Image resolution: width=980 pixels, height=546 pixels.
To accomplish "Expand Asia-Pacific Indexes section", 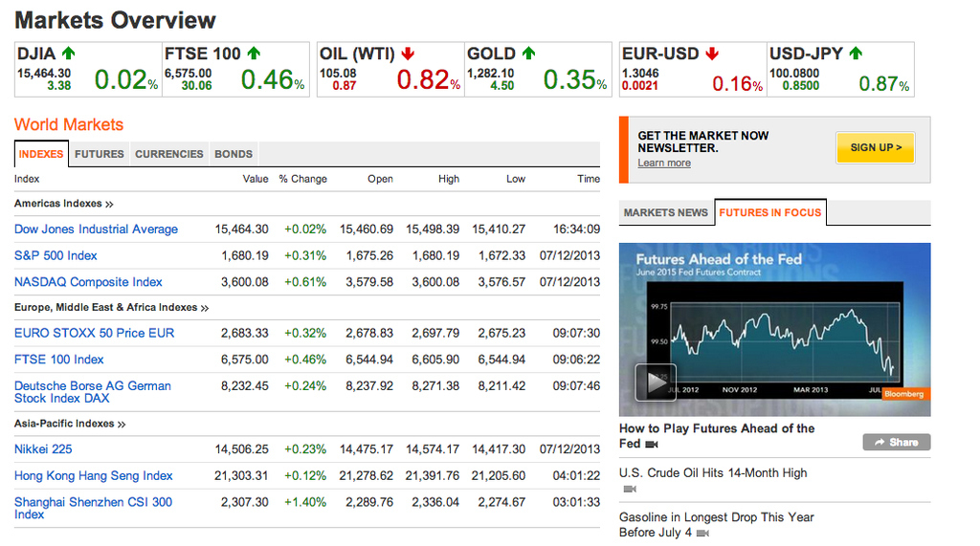I will click(x=70, y=424).
